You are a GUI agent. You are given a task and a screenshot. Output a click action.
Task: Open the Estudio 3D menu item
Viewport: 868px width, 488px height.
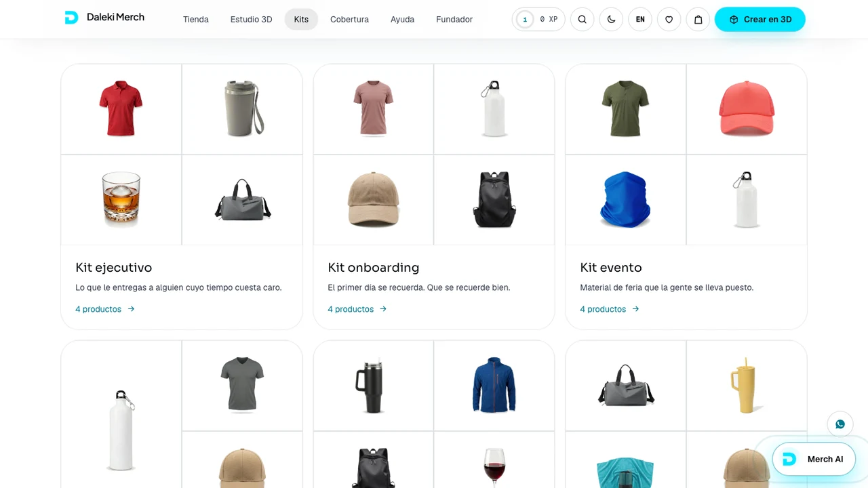tap(252, 20)
